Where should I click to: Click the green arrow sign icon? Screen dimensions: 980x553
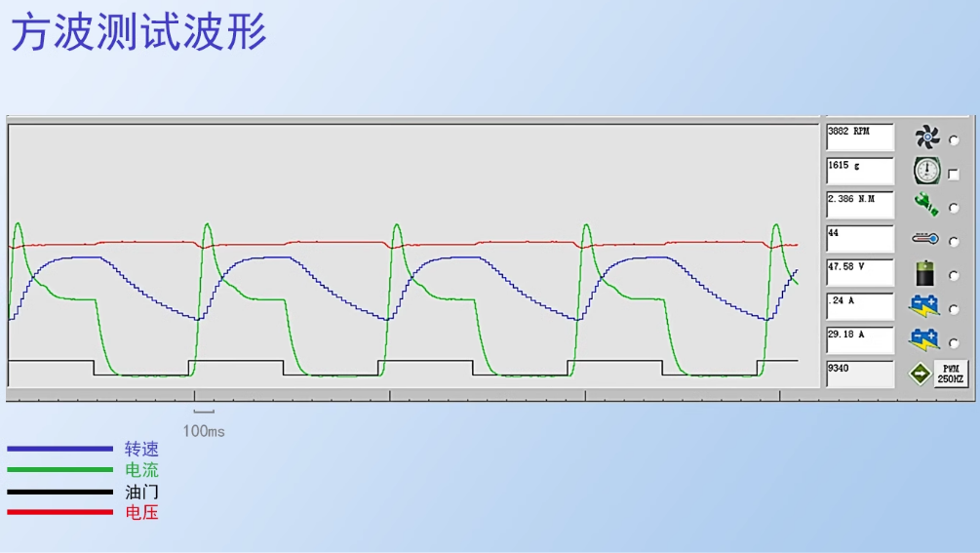coord(919,374)
